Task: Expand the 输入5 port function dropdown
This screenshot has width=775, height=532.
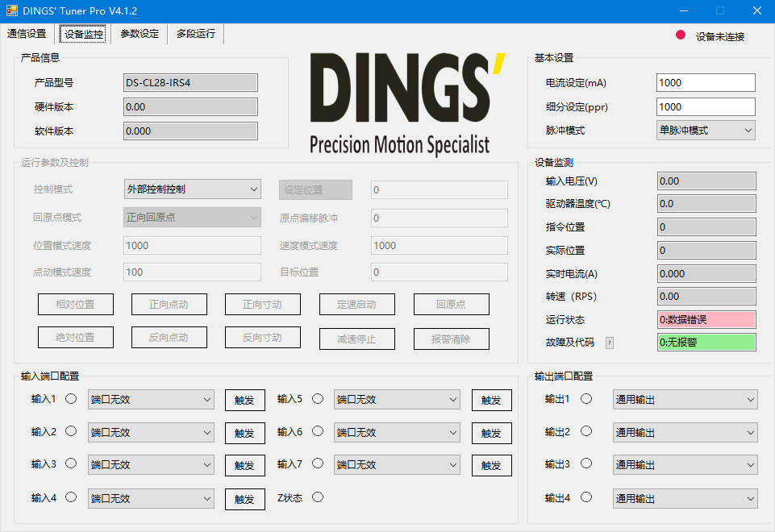Action: (397, 400)
